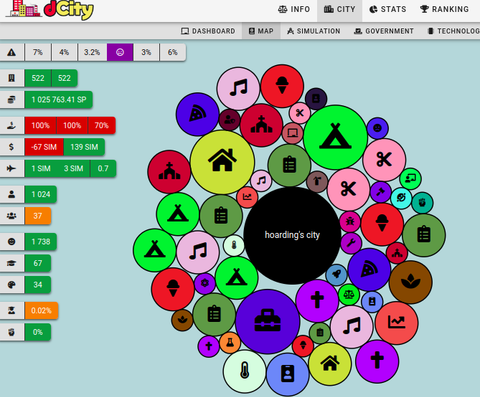Screen dimensions: 480x397
Task: Click the large black hoarding's city circle
Action: [x=292, y=235]
